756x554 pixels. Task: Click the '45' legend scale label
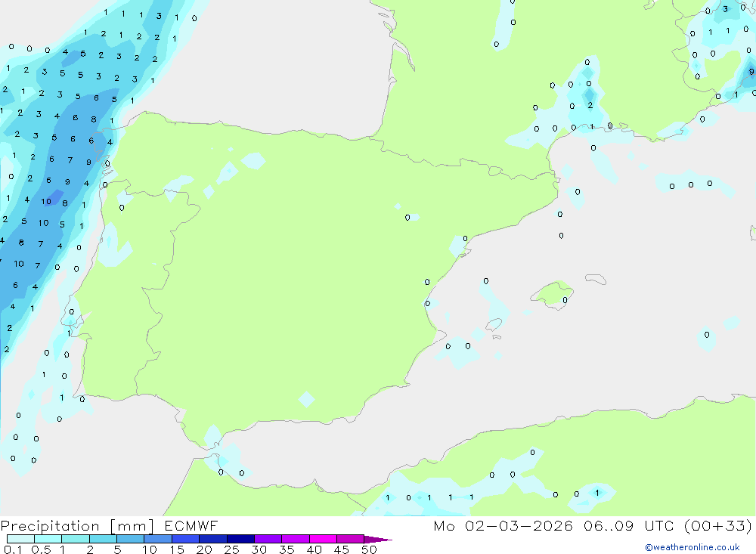pos(342,549)
